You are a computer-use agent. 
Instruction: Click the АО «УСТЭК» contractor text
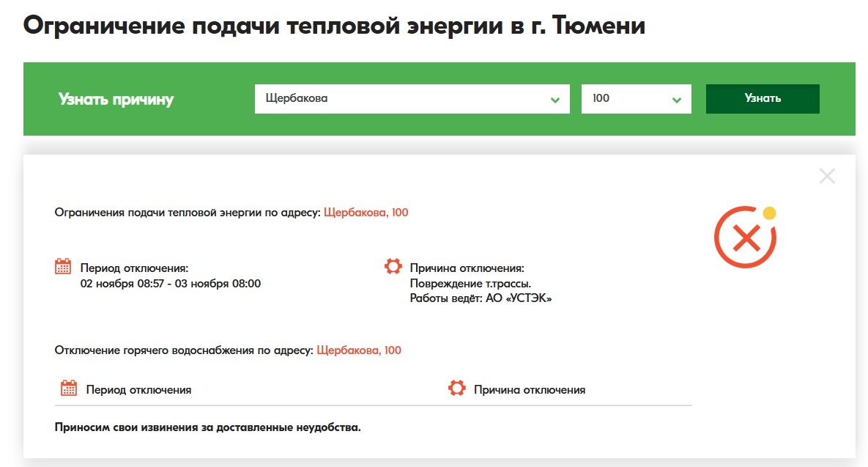519,298
